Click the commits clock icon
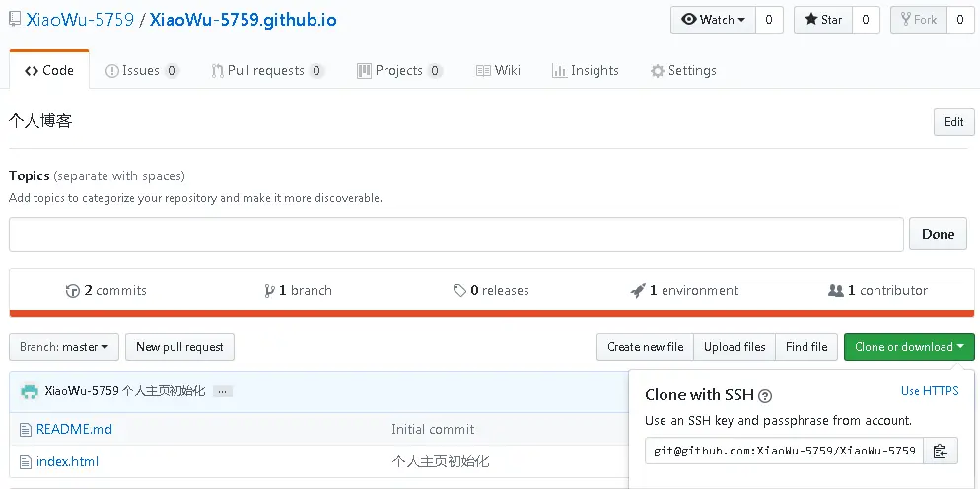 73,291
